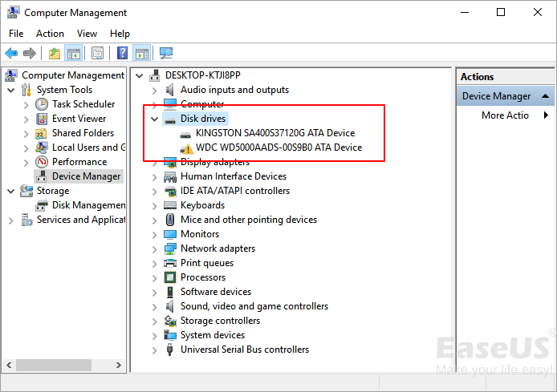Select Task Scheduler in System Tools
Viewport: 557px width, 392px height.
tap(83, 104)
